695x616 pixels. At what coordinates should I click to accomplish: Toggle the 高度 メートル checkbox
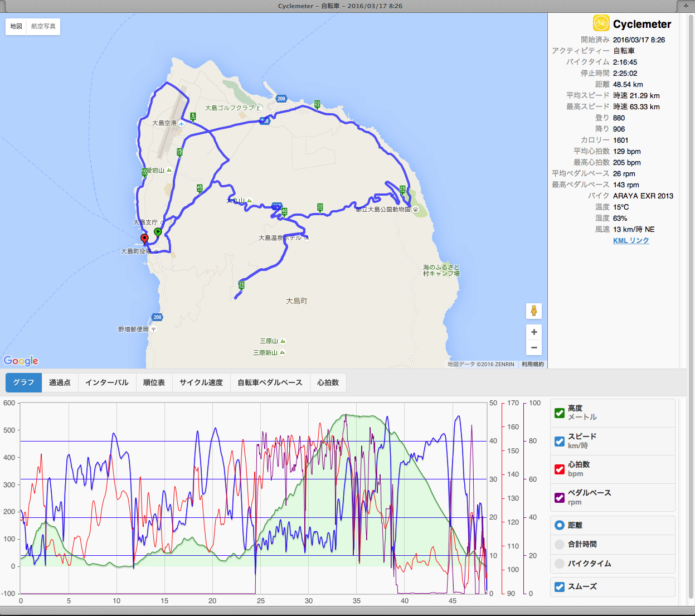[560, 413]
